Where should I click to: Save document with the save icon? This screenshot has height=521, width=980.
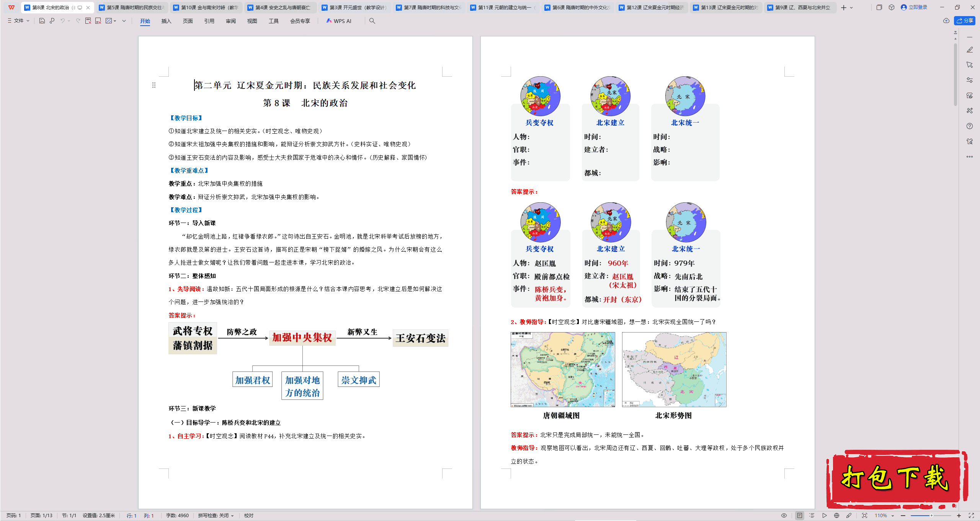(42, 21)
